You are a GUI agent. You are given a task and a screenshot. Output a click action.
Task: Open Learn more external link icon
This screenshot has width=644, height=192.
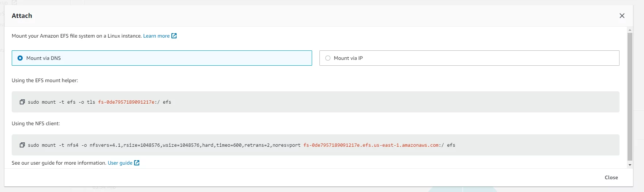pos(174,36)
